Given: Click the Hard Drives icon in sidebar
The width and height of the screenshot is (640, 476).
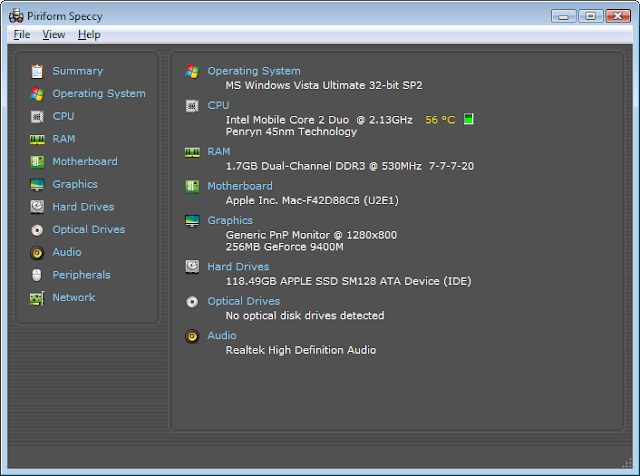Looking at the screenshot, I should [37, 207].
